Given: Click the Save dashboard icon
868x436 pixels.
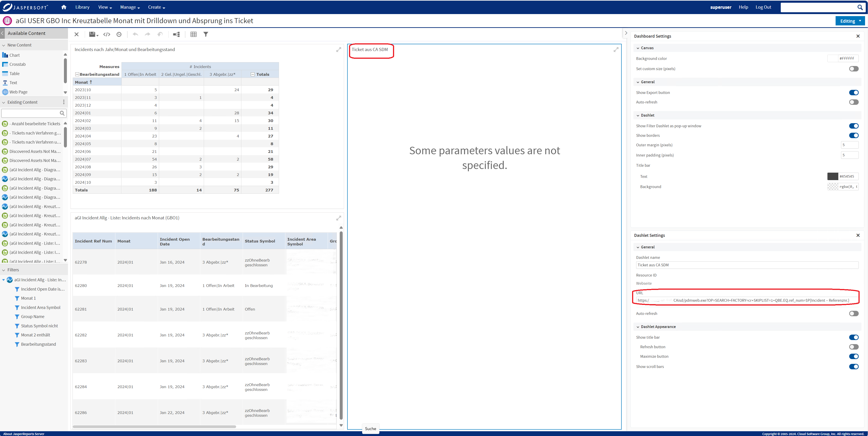Looking at the screenshot, I should [x=91, y=34].
